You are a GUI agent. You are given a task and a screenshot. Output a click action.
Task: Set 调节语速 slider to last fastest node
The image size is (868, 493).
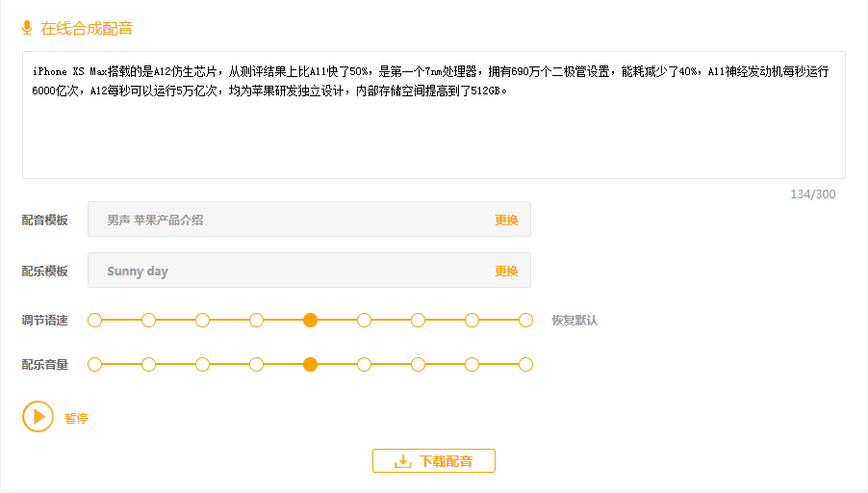525,320
